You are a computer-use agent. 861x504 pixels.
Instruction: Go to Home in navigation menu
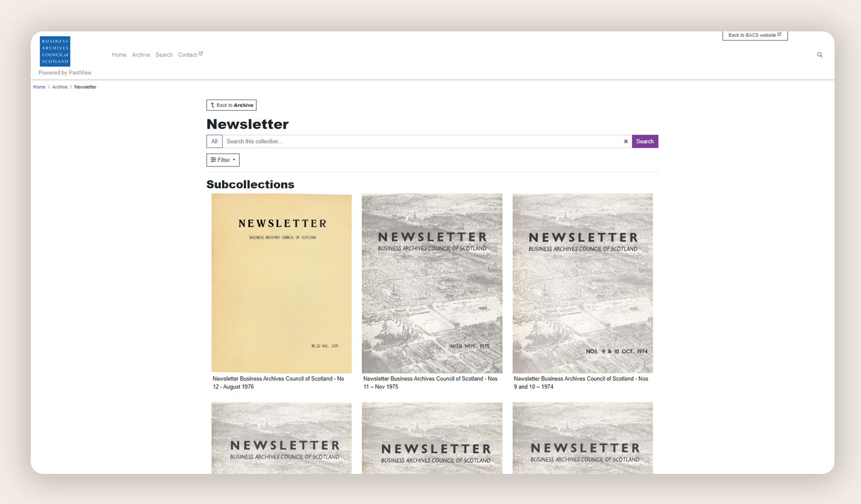tap(119, 55)
